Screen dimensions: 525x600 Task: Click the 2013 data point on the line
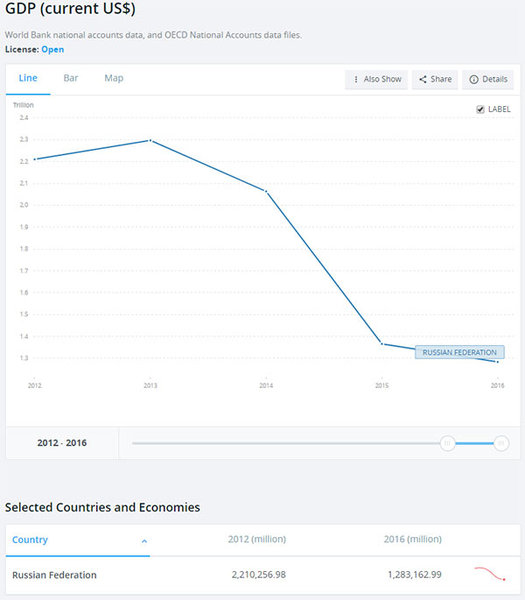(x=150, y=140)
